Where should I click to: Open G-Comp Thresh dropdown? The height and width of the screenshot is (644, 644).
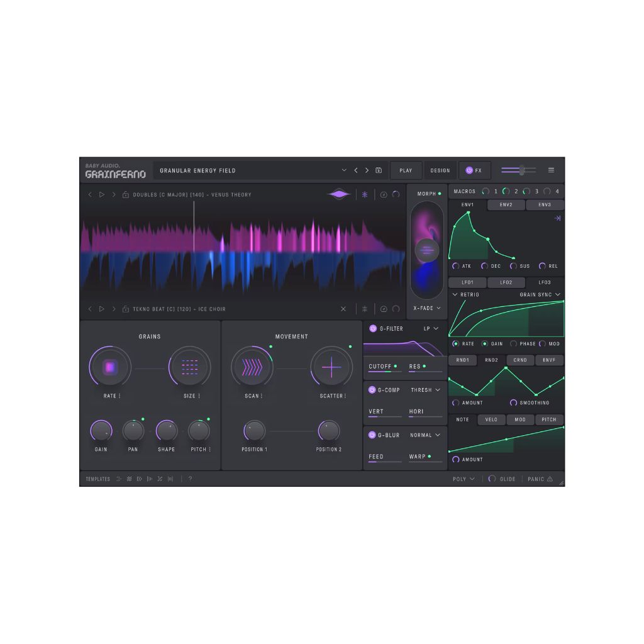[426, 390]
